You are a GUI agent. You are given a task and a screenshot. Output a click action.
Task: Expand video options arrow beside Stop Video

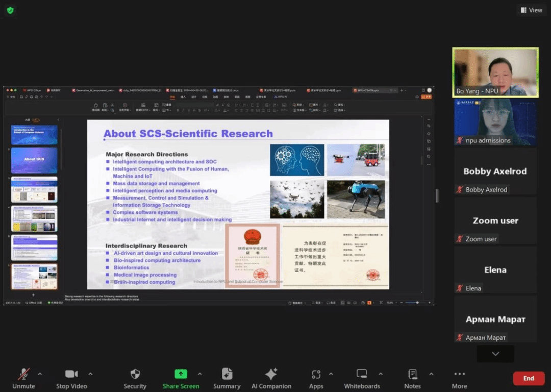click(x=90, y=374)
